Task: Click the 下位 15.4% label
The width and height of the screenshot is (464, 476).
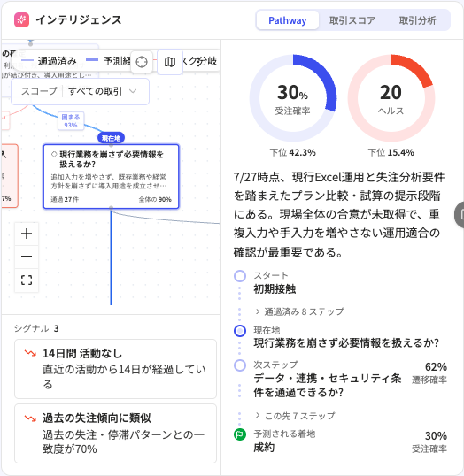Action: click(391, 152)
